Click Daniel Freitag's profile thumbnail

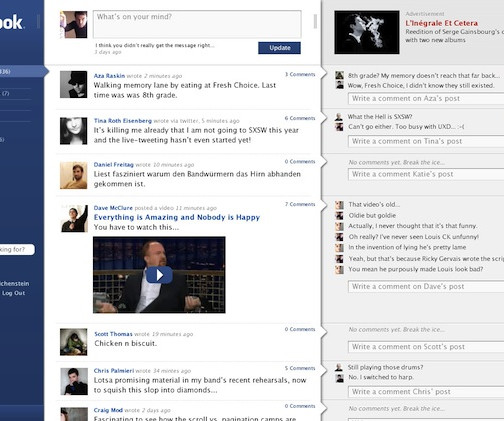pos(74,175)
